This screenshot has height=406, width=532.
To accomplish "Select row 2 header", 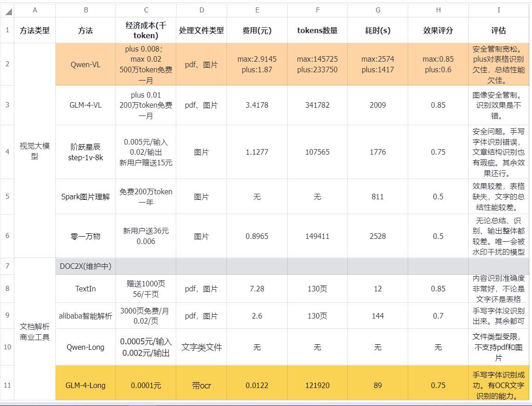I will click(x=7, y=64).
